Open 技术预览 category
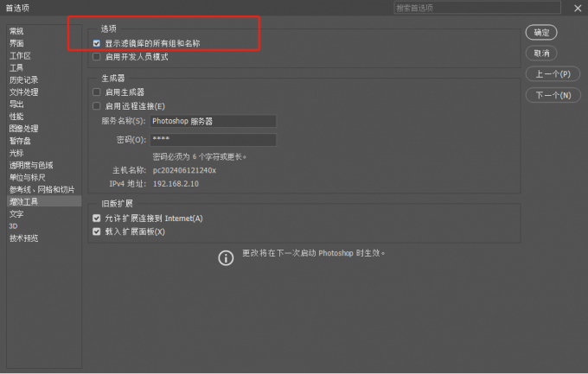The height and width of the screenshot is (374, 588). (x=24, y=238)
